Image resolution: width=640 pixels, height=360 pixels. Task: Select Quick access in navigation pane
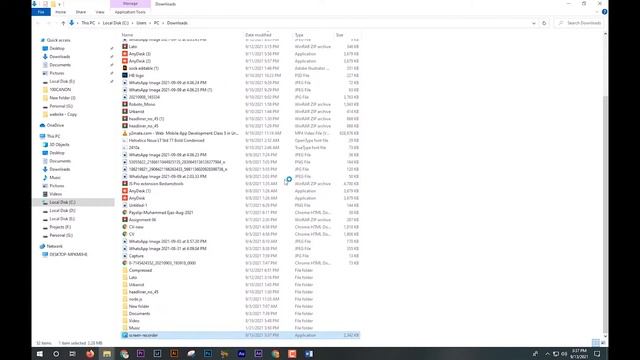tap(58, 40)
